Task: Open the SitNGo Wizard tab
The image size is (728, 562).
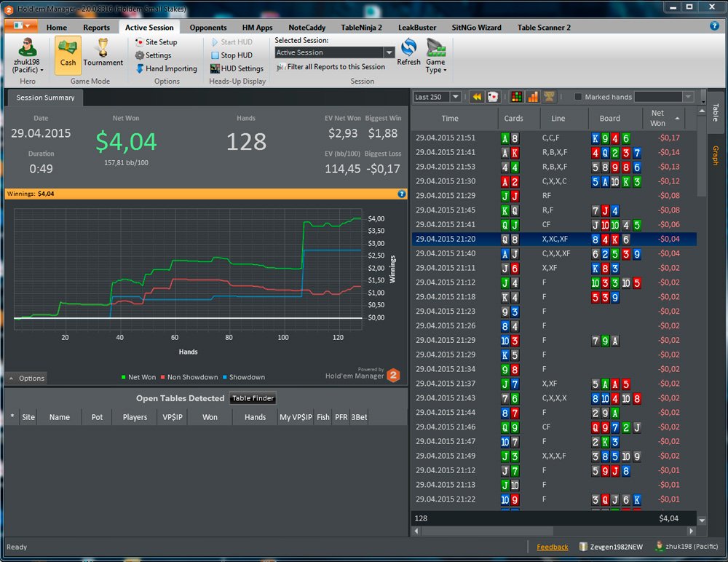Action: (x=476, y=28)
